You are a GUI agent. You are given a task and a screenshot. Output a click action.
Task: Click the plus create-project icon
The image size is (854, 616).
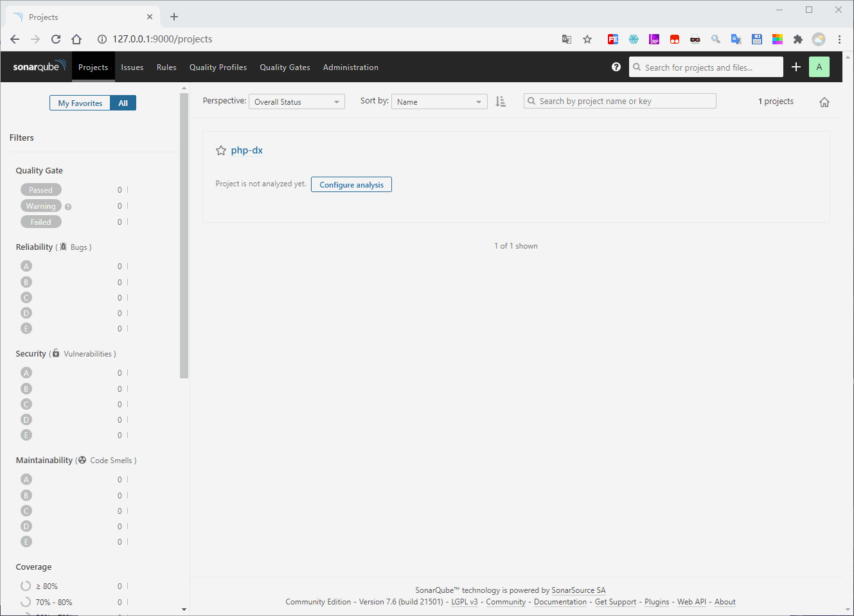[x=796, y=67]
